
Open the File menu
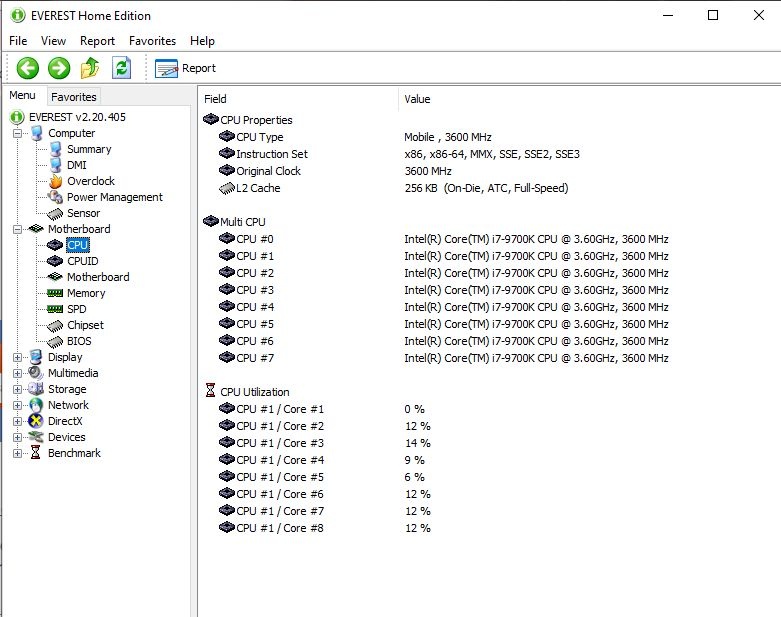pos(18,41)
